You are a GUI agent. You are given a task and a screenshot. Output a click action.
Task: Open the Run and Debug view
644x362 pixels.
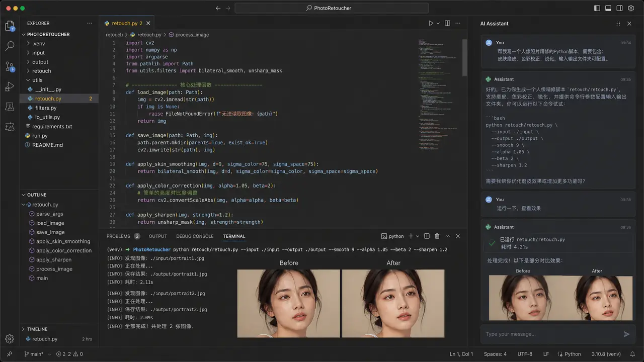[10, 86]
